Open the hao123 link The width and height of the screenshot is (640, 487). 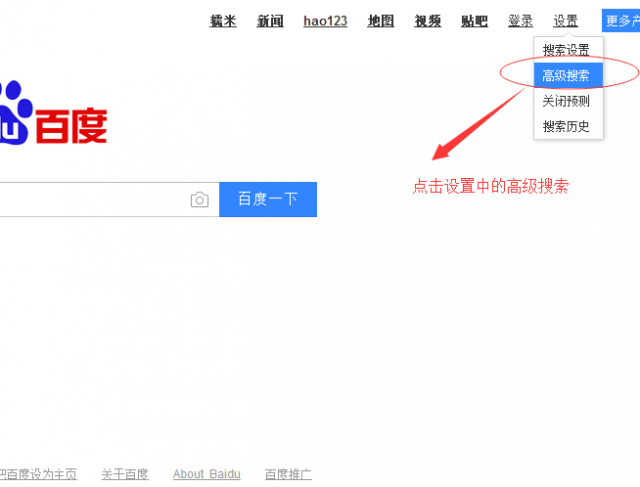325,21
